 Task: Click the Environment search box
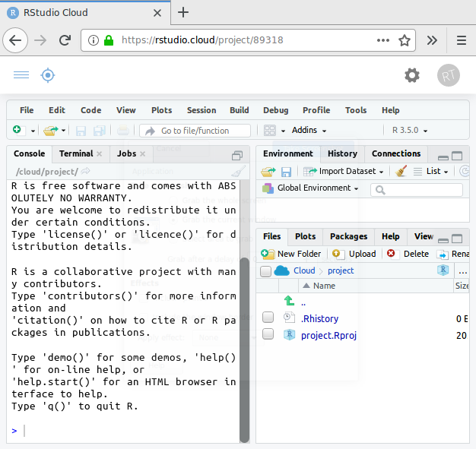417,190
